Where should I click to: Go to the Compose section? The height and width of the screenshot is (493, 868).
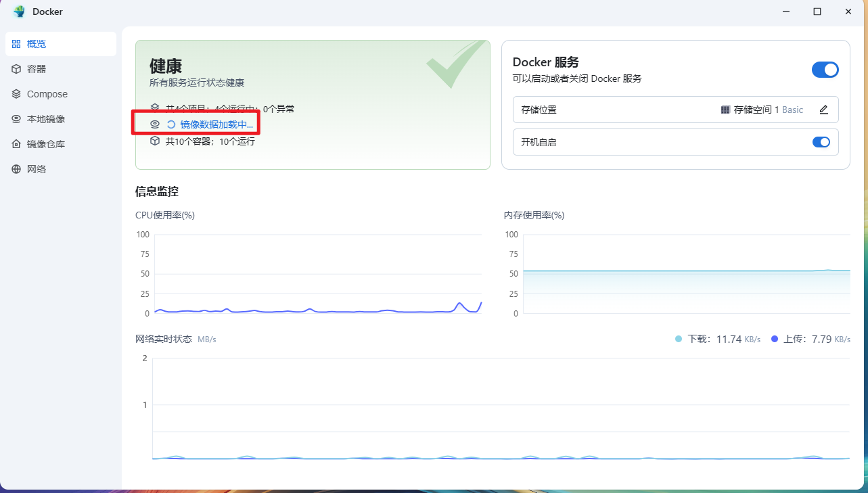(x=60, y=94)
